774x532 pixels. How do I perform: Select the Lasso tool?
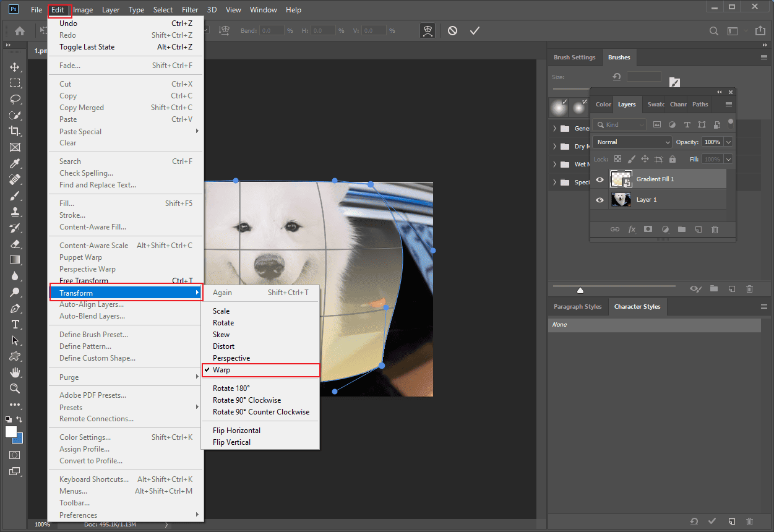coord(15,98)
